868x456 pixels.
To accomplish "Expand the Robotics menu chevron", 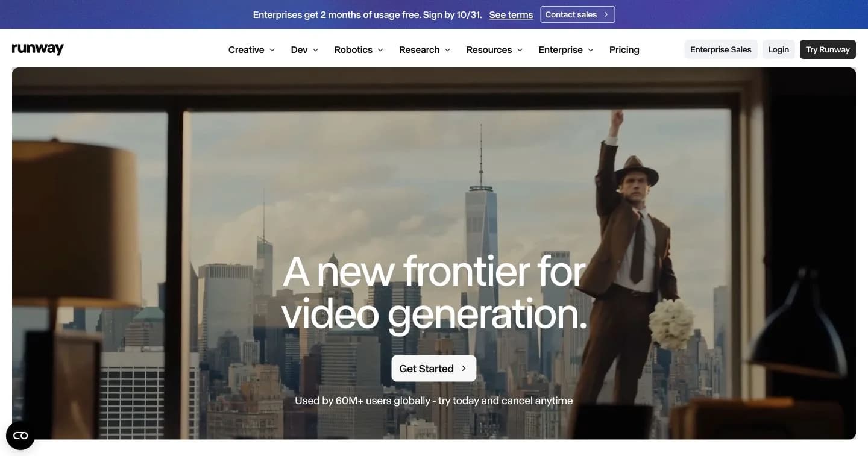I will [x=380, y=50].
